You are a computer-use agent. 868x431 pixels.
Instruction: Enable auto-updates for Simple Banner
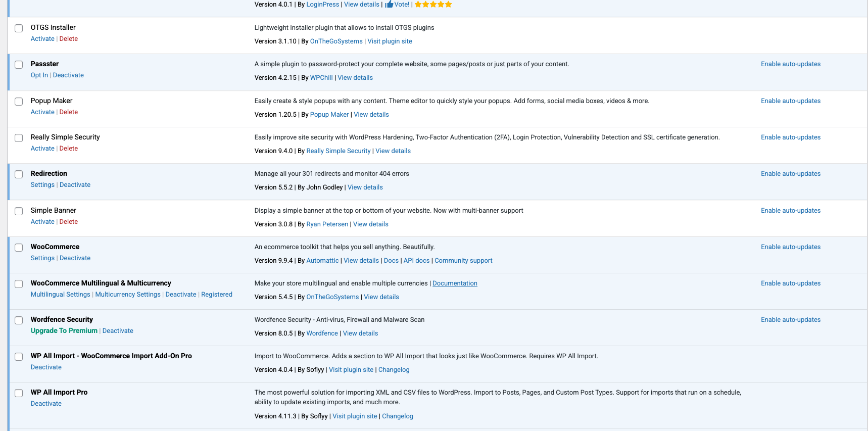791,211
